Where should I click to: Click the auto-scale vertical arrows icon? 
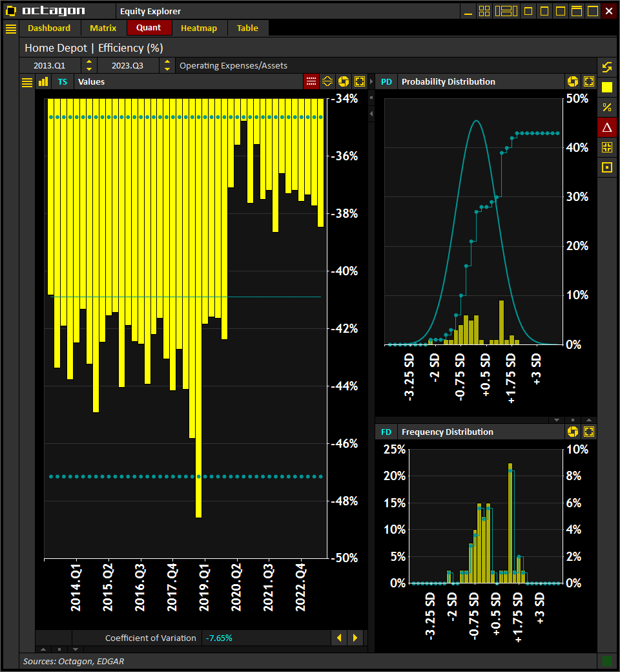[x=327, y=81]
